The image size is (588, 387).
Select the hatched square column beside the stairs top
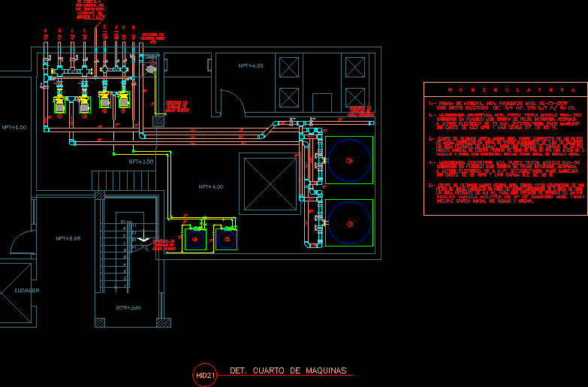pos(100,195)
